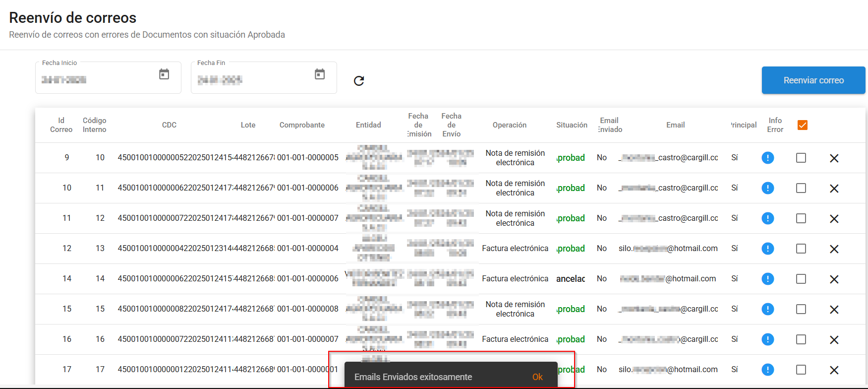Click the X icon for Id Correo 16
868x389 pixels.
click(834, 340)
